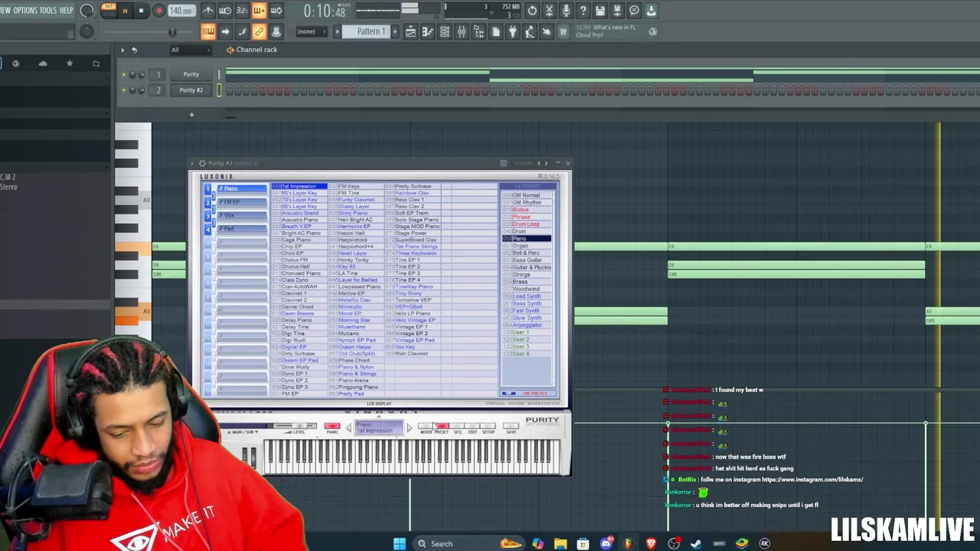
Task: Open the HELP menu
Action: pos(67,11)
